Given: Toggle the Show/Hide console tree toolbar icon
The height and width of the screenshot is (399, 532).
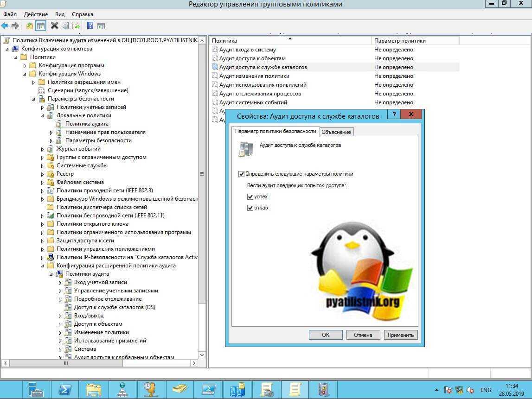Looking at the screenshot, I should pyautogui.click(x=41, y=25).
